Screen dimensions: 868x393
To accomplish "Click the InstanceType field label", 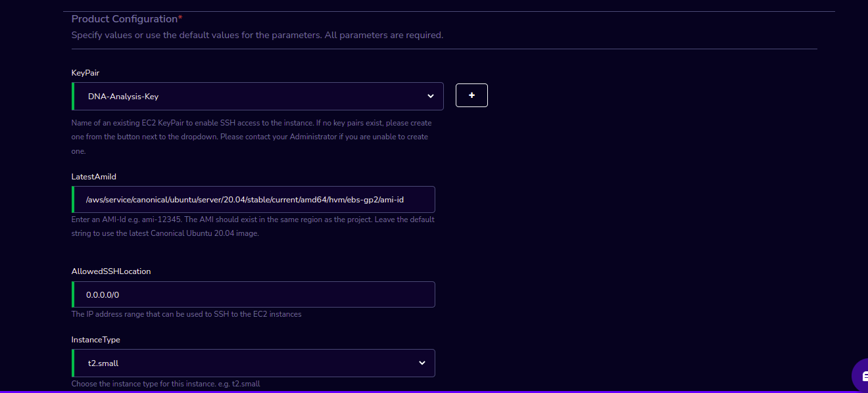I will pyautogui.click(x=96, y=340).
